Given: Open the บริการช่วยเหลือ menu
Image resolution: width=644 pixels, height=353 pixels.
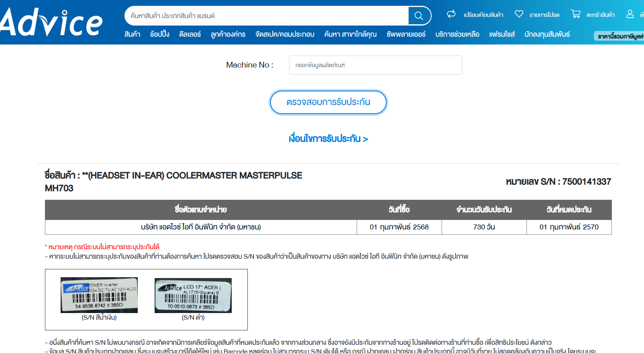Looking at the screenshot, I should (x=457, y=34).
